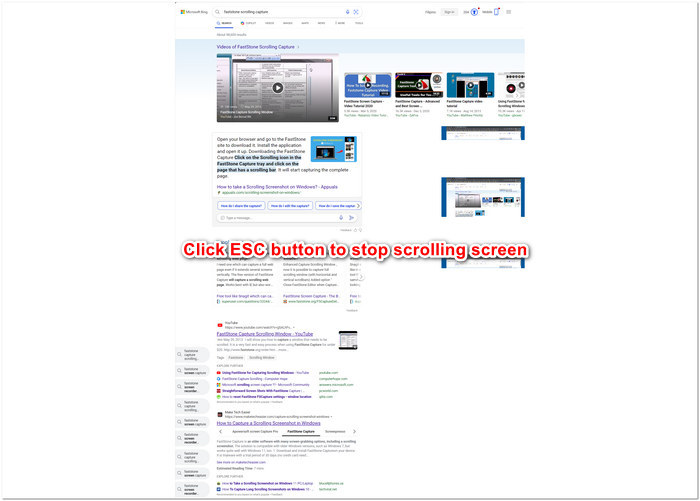
Task: Click the magnifier icon in the Bing search box
Action: point(217,12)
